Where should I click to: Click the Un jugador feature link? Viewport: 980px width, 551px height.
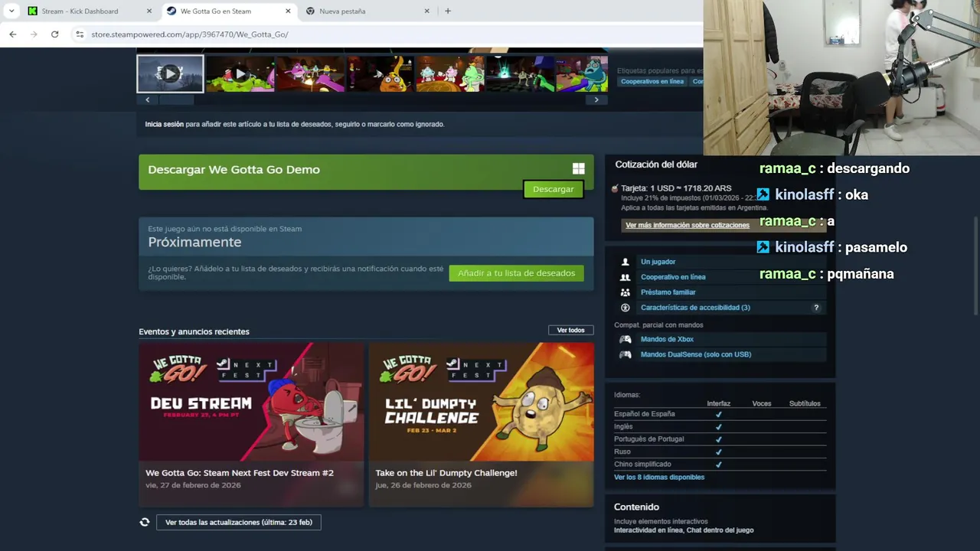point(658,262)
